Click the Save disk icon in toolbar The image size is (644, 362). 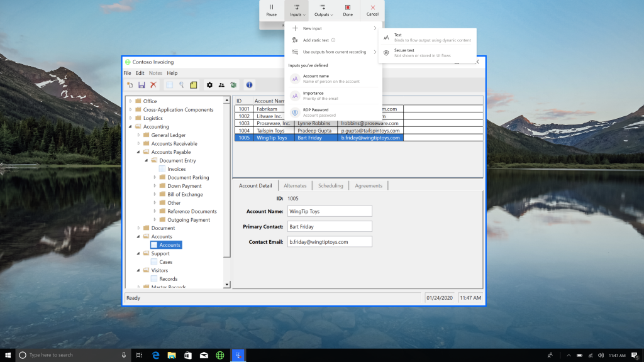click(x=142, y=85)
